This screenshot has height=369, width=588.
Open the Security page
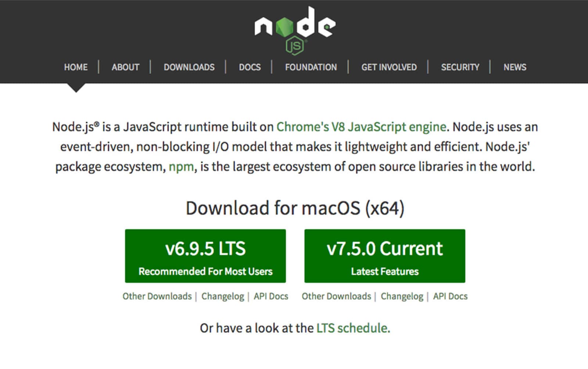[x=460, y=67]
